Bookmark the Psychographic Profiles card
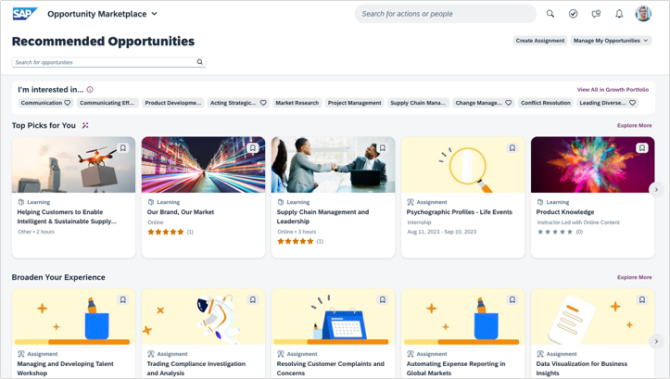 click(x=512, y=148)
